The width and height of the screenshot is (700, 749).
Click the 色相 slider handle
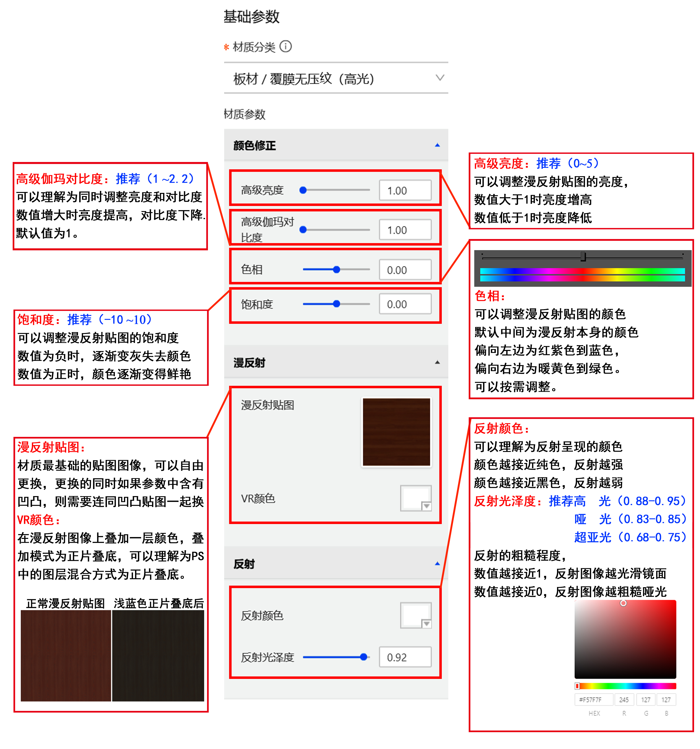pyautogui.click(x=336, y=269)
